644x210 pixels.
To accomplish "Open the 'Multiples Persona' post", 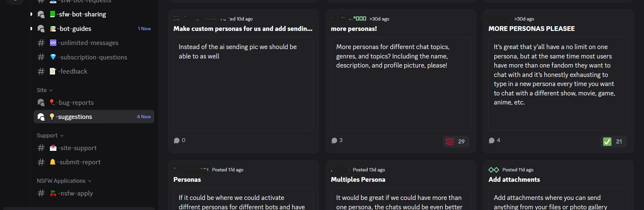I will coord(358,179).
